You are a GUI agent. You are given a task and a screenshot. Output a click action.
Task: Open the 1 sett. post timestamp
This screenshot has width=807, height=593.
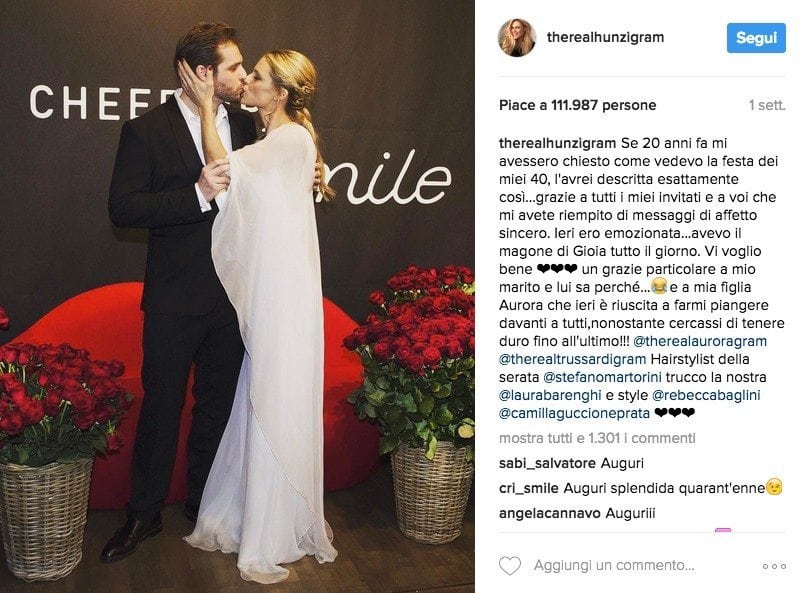(x=767, y=105)
